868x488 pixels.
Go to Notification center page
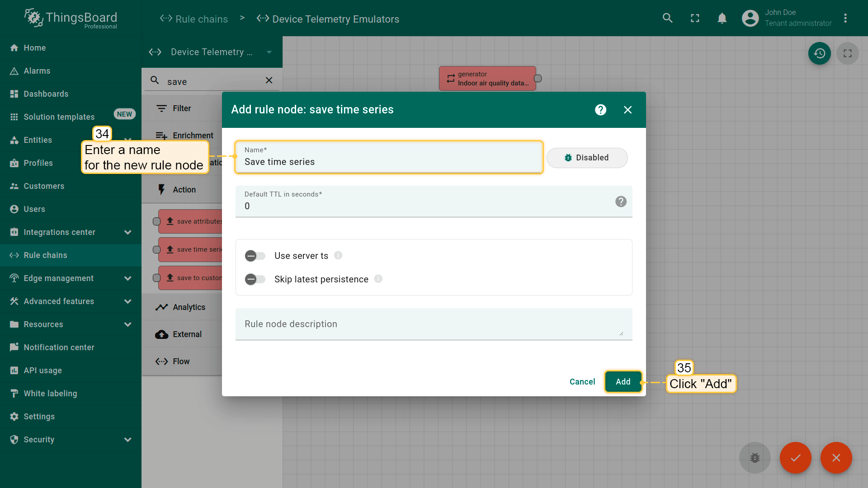coord(59,347)
